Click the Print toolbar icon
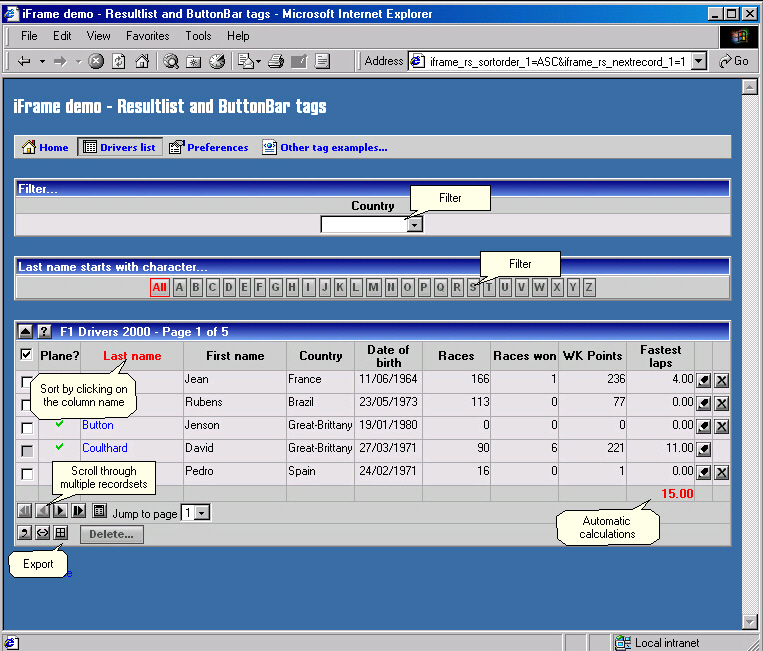The image size is (763, 651). (x=276, y=61)
